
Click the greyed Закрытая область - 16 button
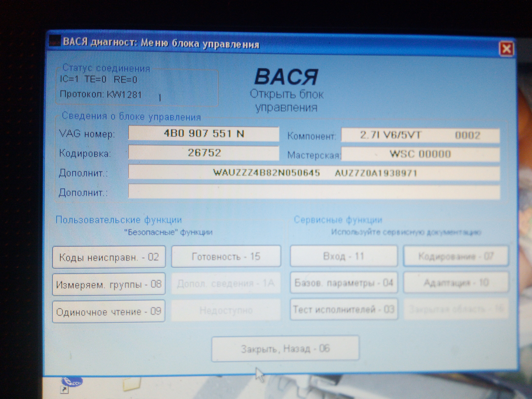[x=456, y=309]
